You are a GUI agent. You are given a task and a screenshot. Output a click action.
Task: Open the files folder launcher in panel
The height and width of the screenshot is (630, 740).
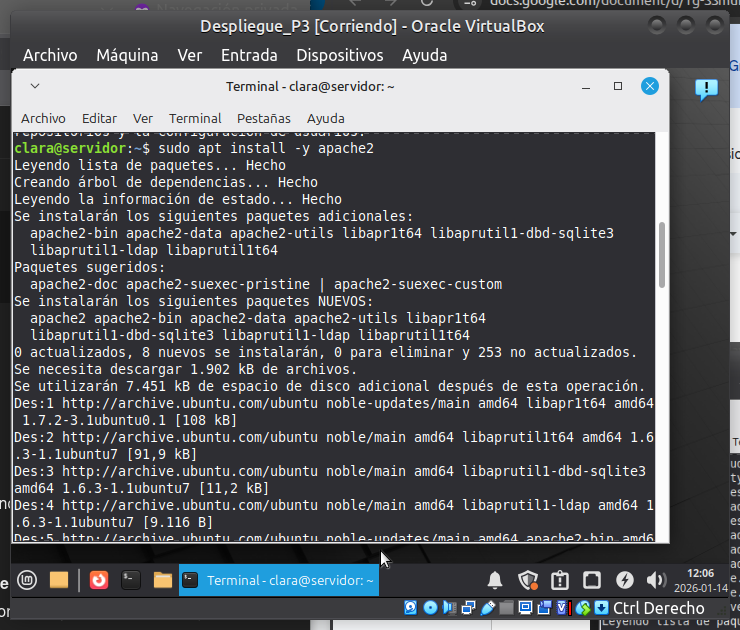pyautogui.click(x=58, y=579)
